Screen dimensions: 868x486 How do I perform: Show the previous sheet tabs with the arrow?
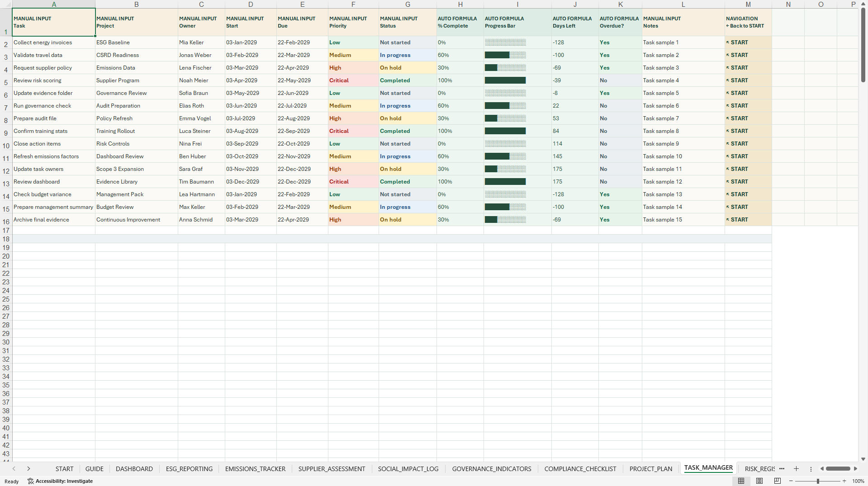(x=14, y=469)
